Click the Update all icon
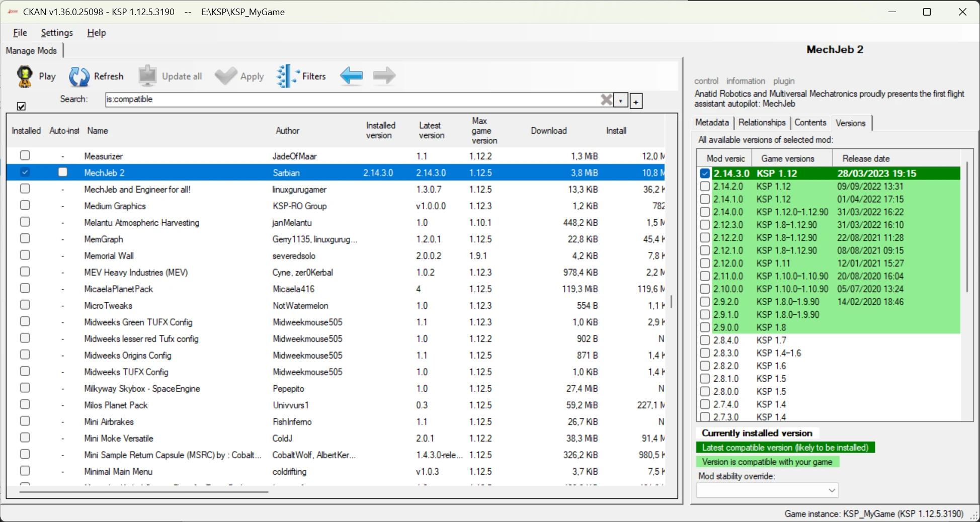The height and width of the screenshot is (522, 980). tap(147, 76)
